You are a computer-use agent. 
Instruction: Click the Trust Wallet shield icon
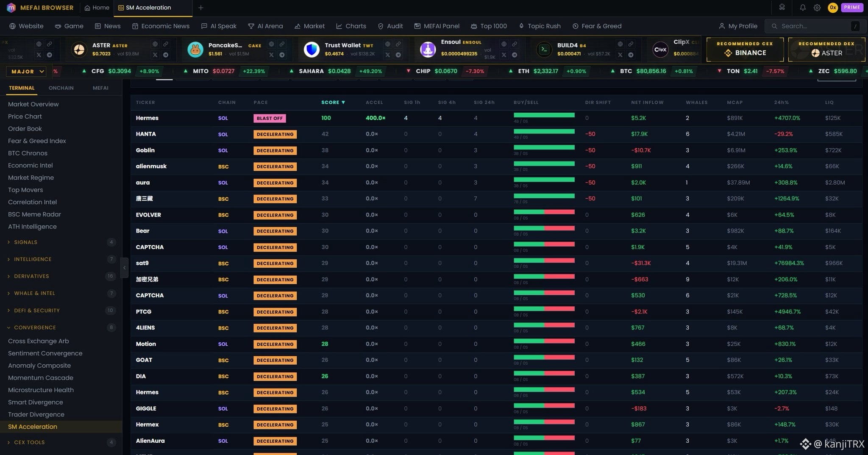312,50
